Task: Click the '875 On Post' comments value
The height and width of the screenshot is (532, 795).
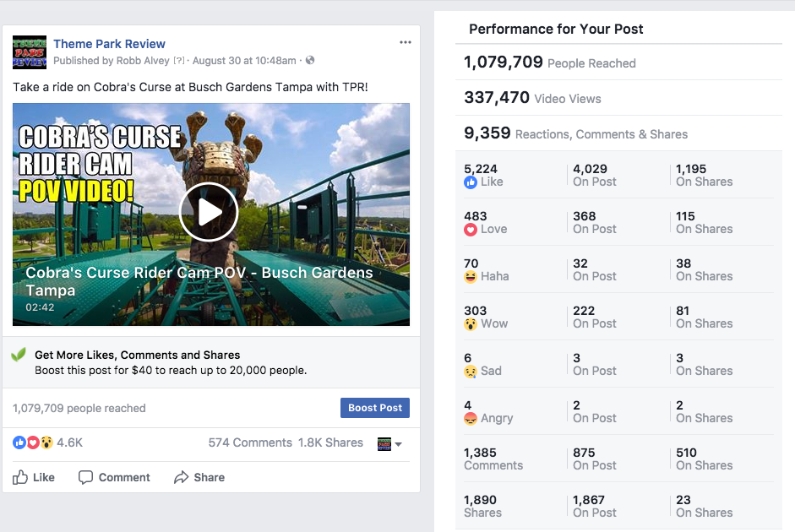Action: tap(595, 459)
